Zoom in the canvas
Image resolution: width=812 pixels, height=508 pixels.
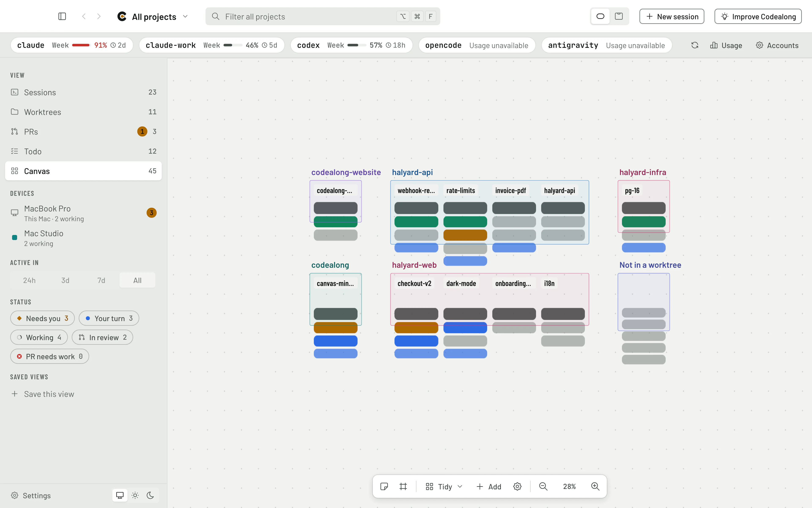[595, 486]
